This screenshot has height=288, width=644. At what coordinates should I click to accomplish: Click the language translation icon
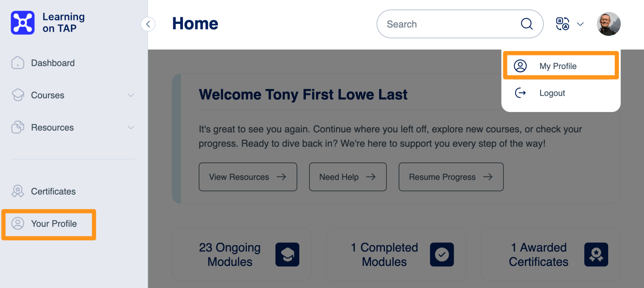point(562,24)
